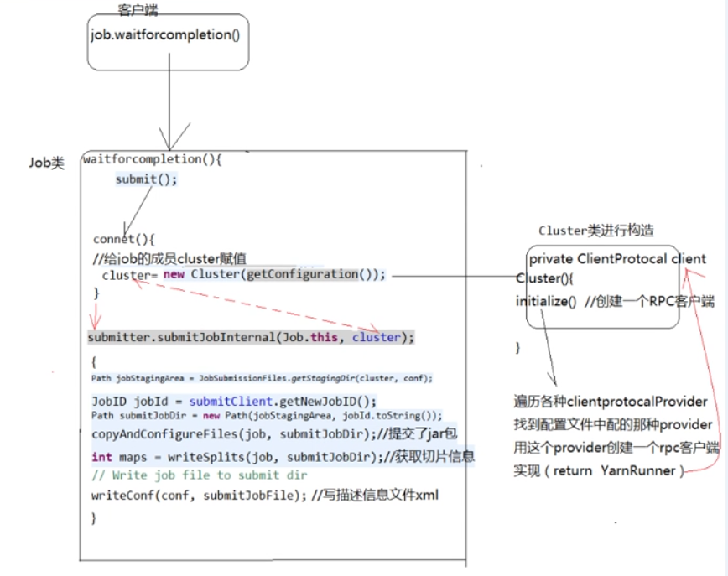Screen dimensions: 728x576
Task: Click the comment 给job的成员cluster赋值
Action: [169, 258]
